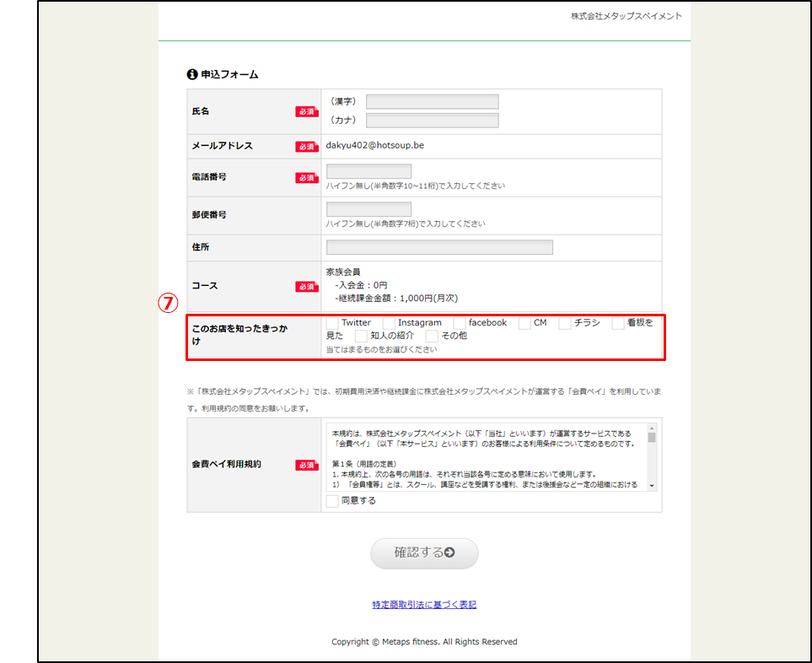Screen dimensions: 812x663
Task: Click the info icon beside 申込フォーム
Action: click(x=192, y=74)
